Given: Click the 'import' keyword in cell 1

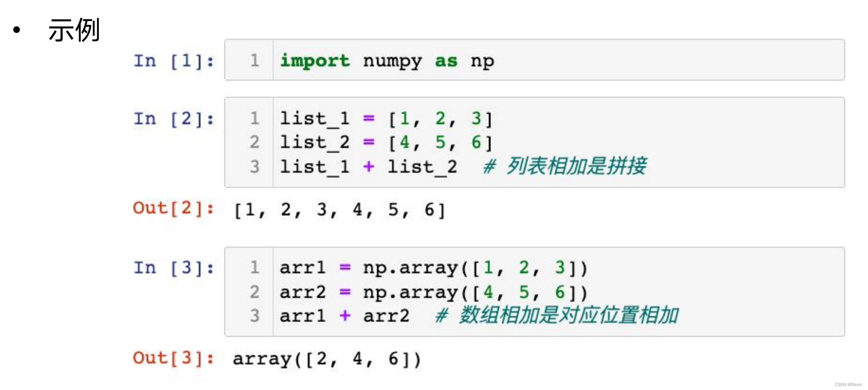Looking at the screenshot, I should pos(315,61).
